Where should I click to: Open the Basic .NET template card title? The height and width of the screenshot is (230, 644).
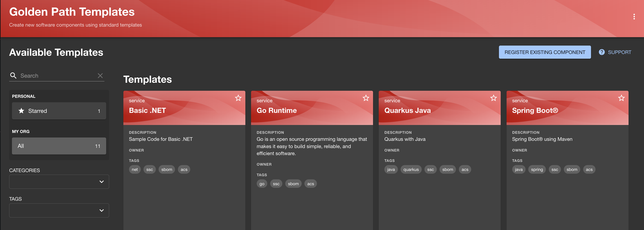147,111
